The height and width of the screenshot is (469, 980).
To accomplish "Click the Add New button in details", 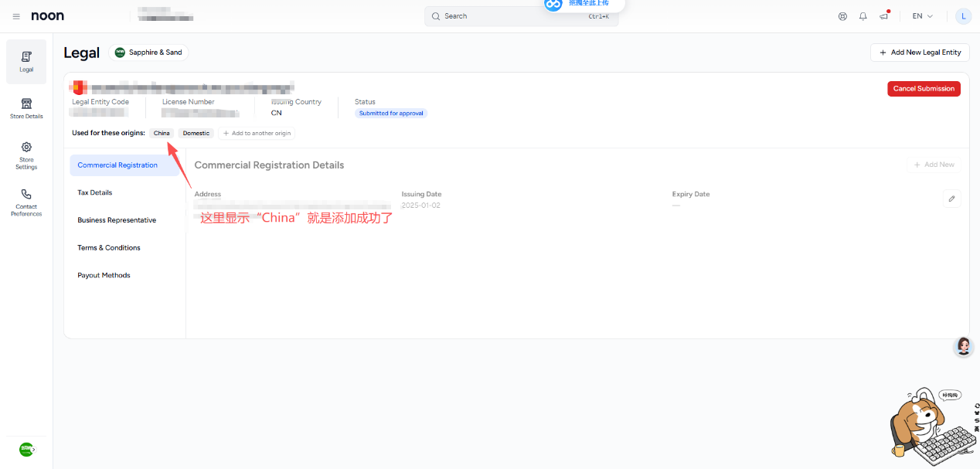I will (934, 165).
